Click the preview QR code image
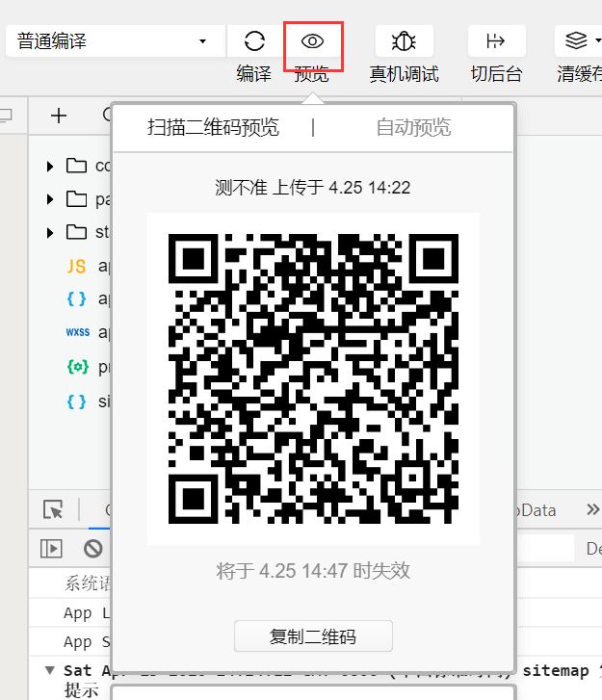The image size is (602, 700). click(x=313, y=378)
